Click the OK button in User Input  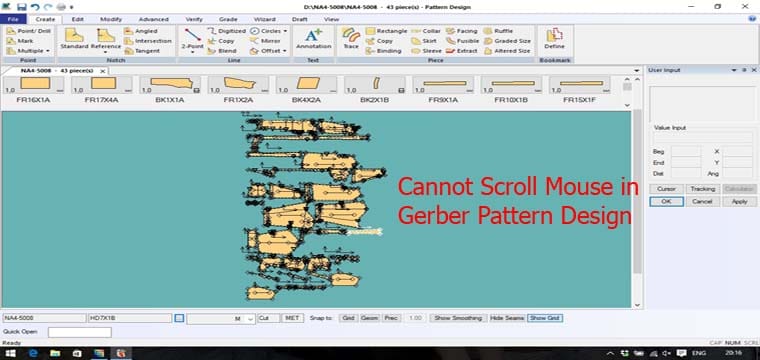pyautogui.click(x=666, y=202)
